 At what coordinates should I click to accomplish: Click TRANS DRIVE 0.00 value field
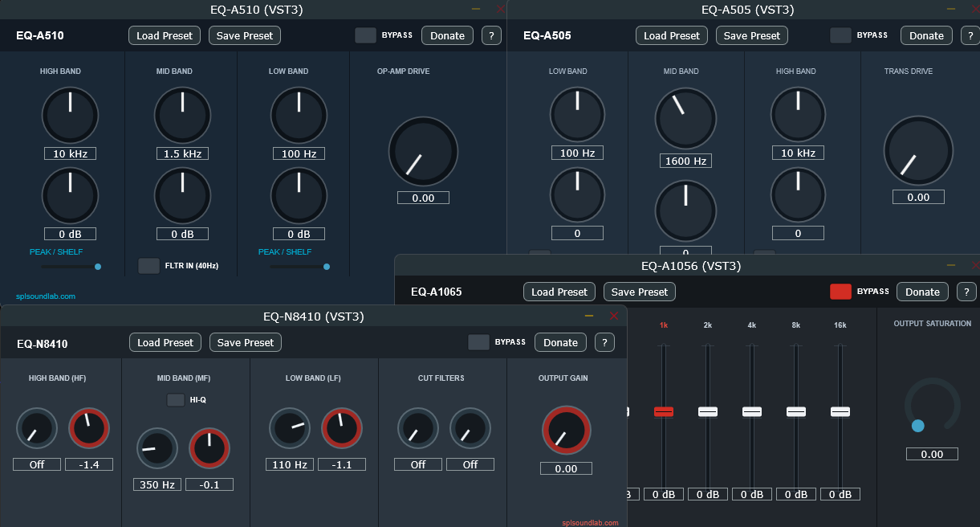pyautogui.click(x=918, y=197)
